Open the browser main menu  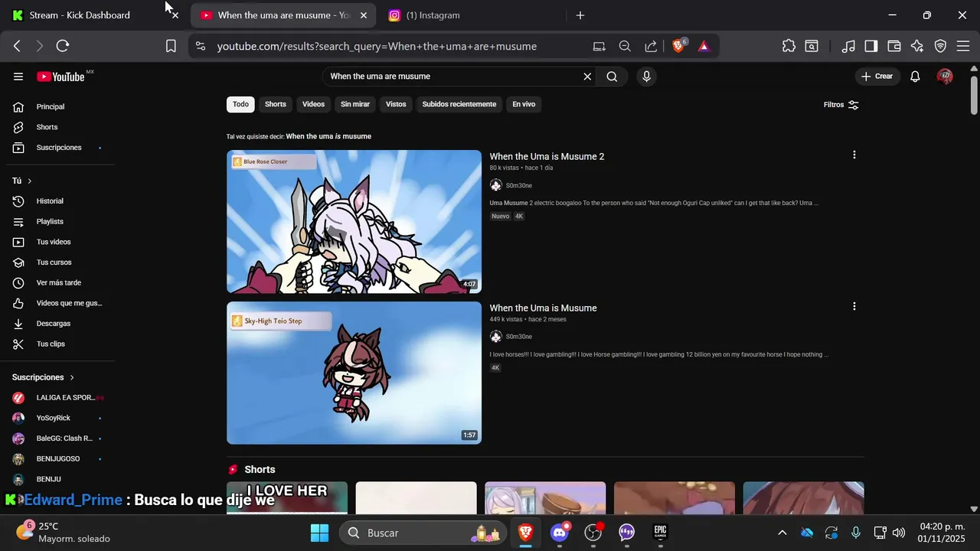(963, 46)
